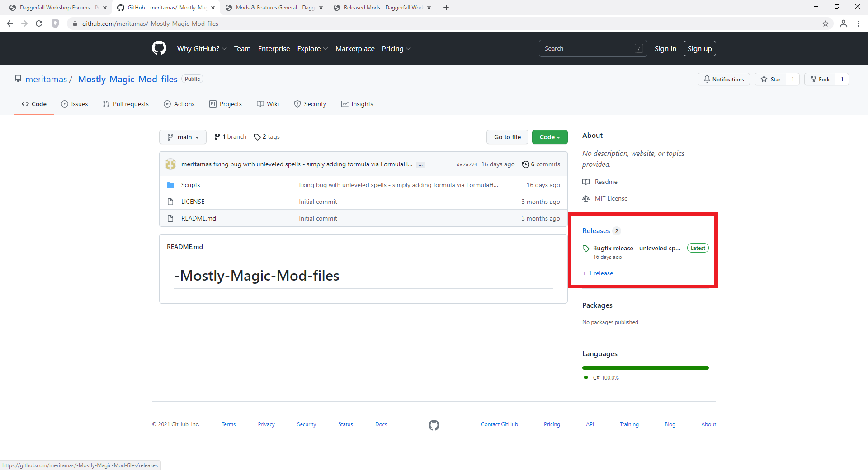Screen dimensions: 868x470
Task: Close the Mods & Features General tab
Action: (x=321, y=8)
